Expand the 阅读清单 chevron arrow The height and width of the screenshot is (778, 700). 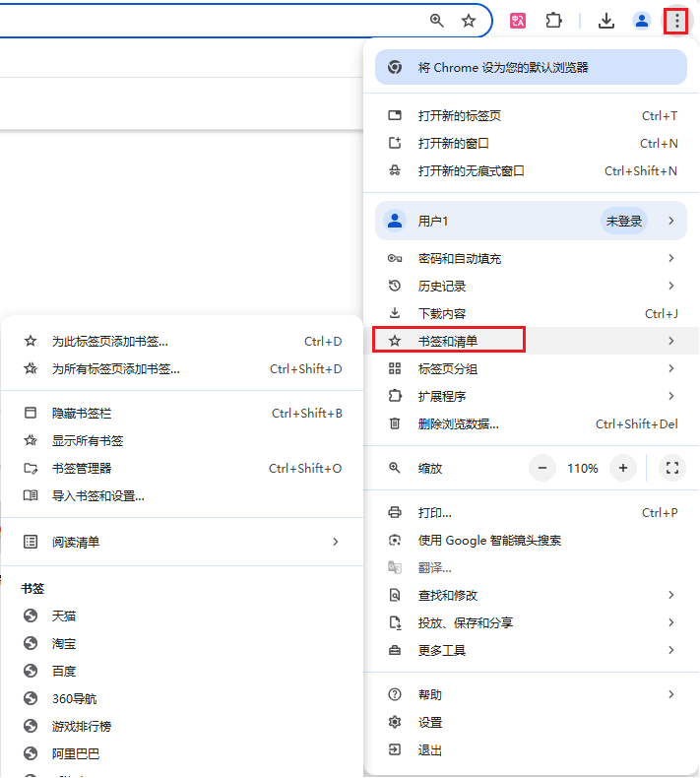(x=336, y=542)
